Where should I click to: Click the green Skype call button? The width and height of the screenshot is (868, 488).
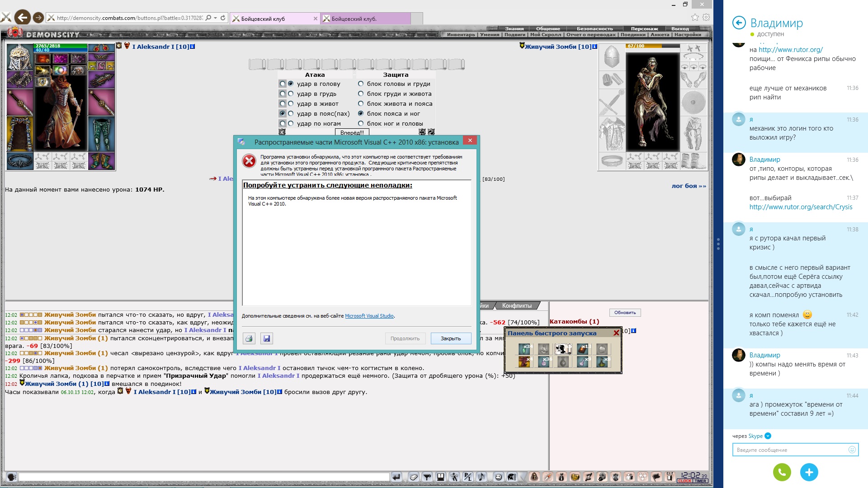click(782, 472)
